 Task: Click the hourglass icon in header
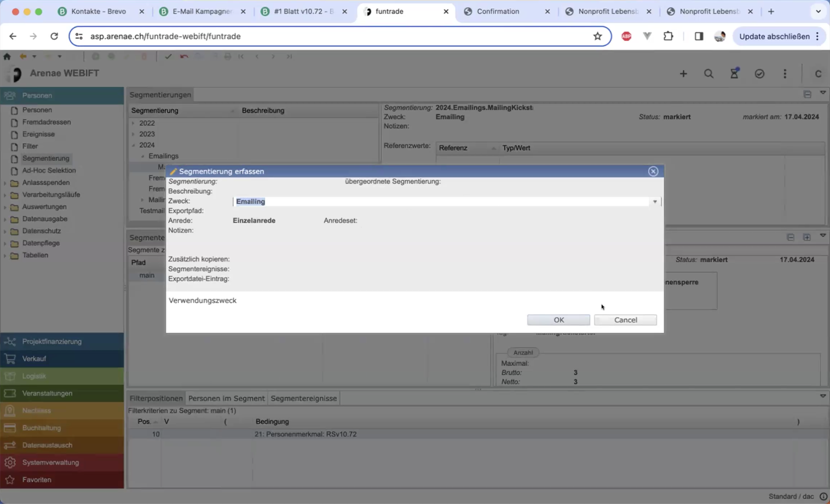point(734,73)
